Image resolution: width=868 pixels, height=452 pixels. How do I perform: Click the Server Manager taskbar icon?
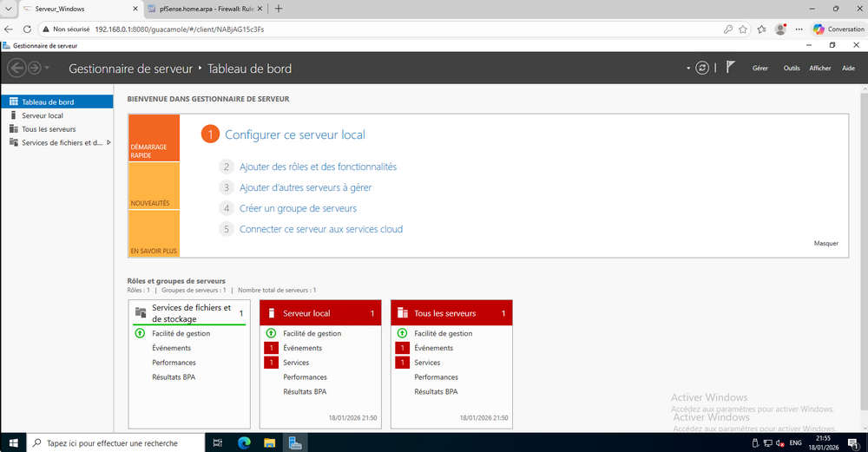click(x=295, y=442)
